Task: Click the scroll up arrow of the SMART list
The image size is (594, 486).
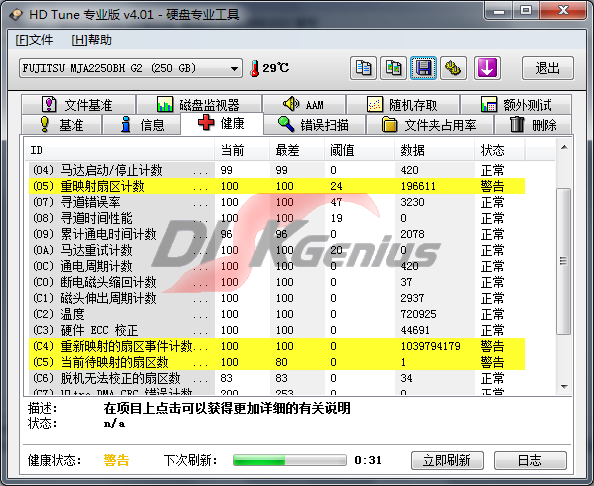Action: [564, 147]
